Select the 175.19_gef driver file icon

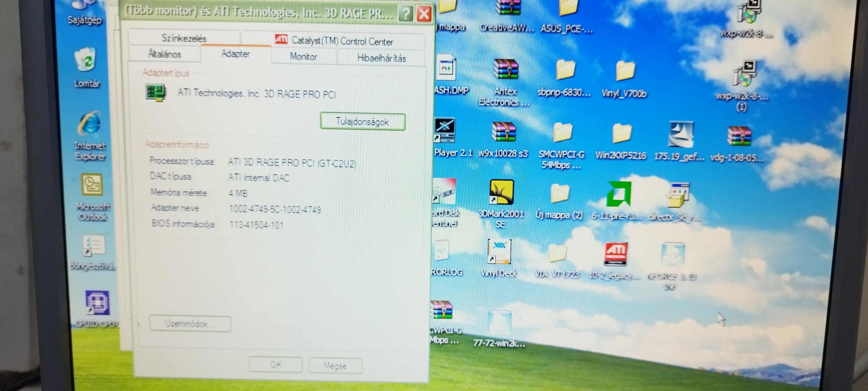[x=679, y=142]
